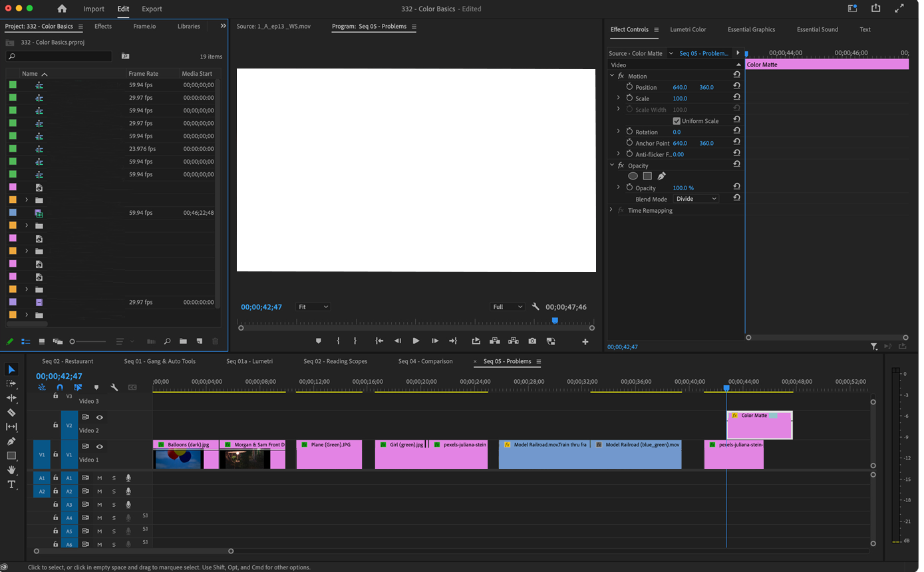The height and width of the screenshot is (572, 924).
Task: Expand the Time Remapping effect section
Action: (x=611, y=210)
